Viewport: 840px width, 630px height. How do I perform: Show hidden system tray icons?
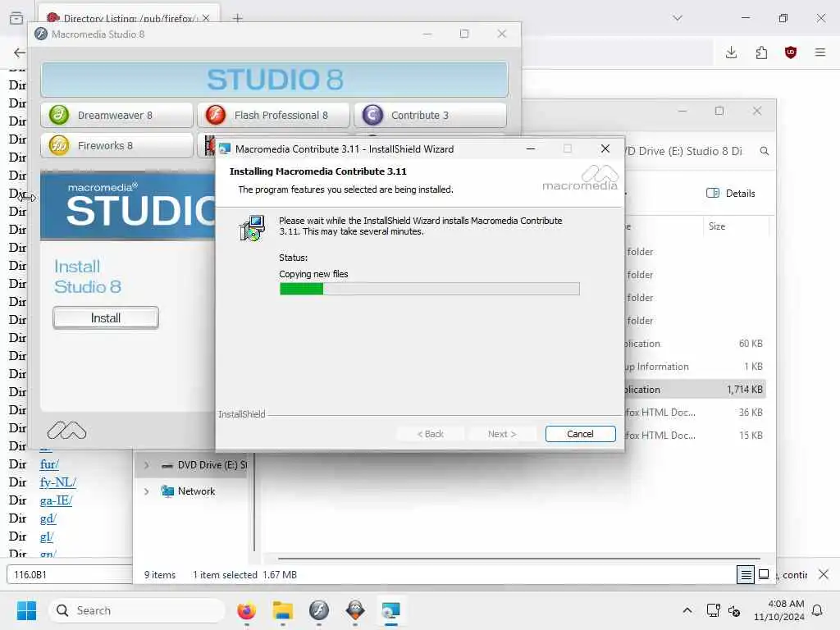point(687,610)
